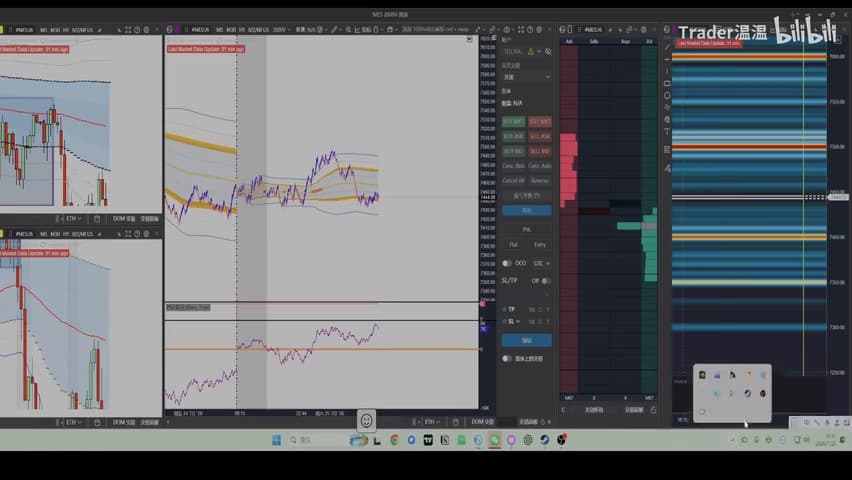Image resolution: width=852 pixels, height=480 pixels.
Task: Toggle the SL/TP Off switch
Action: pos(546,281)
